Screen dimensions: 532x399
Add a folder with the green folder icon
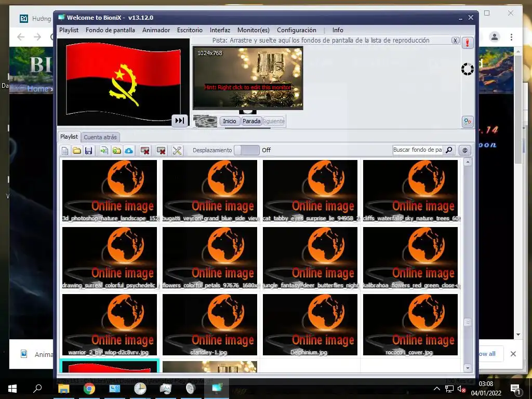coord(116,150)
